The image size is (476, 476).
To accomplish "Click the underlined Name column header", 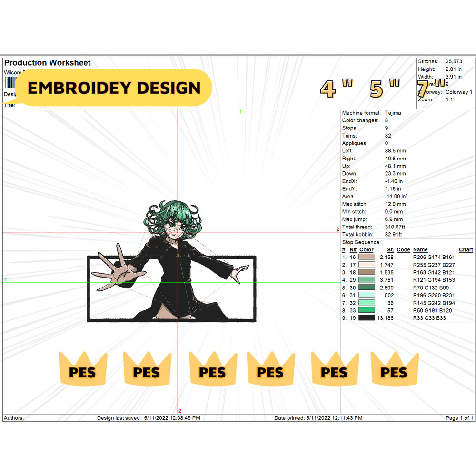I will [420, 249].
